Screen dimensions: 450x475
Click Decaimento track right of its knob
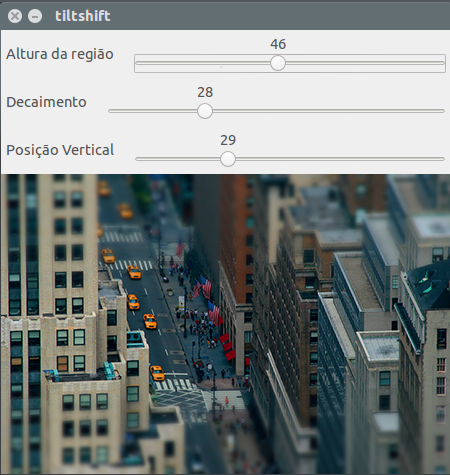(x=328, y=111)
